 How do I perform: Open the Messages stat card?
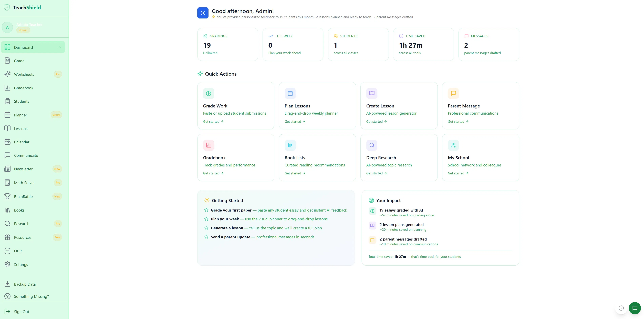(x=489, y=44)
